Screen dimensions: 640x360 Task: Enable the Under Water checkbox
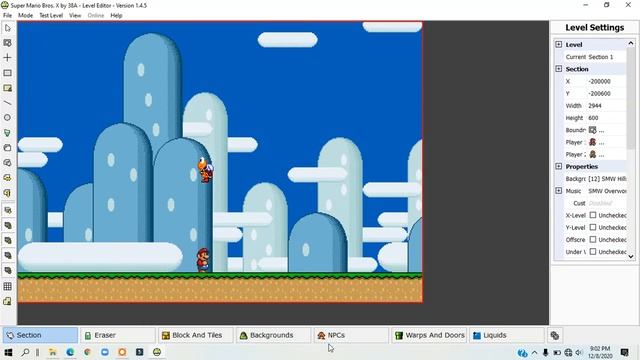593,252
